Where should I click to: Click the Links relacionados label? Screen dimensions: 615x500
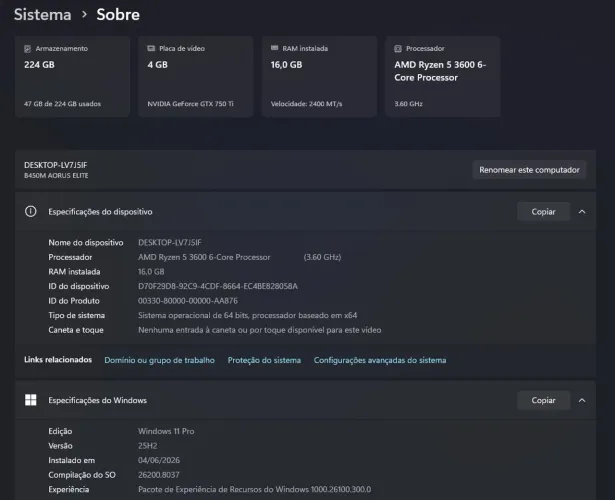pyautogui.click(x=58, y=360)
